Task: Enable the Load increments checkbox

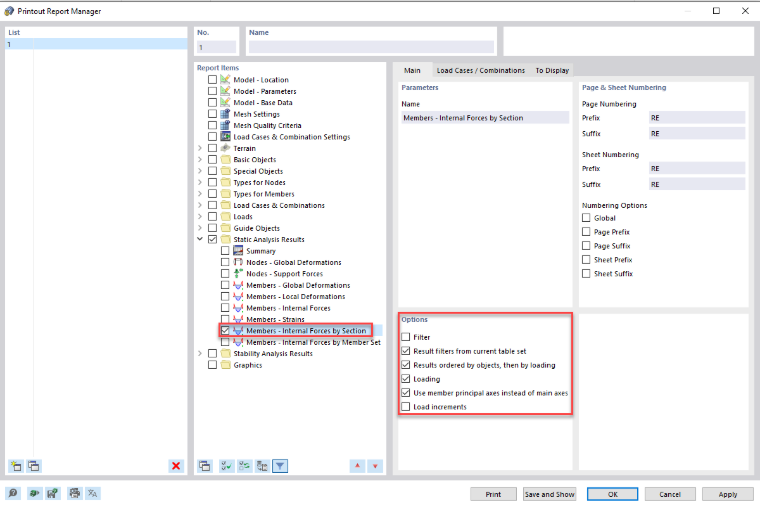Action: (x=406, y=407)
